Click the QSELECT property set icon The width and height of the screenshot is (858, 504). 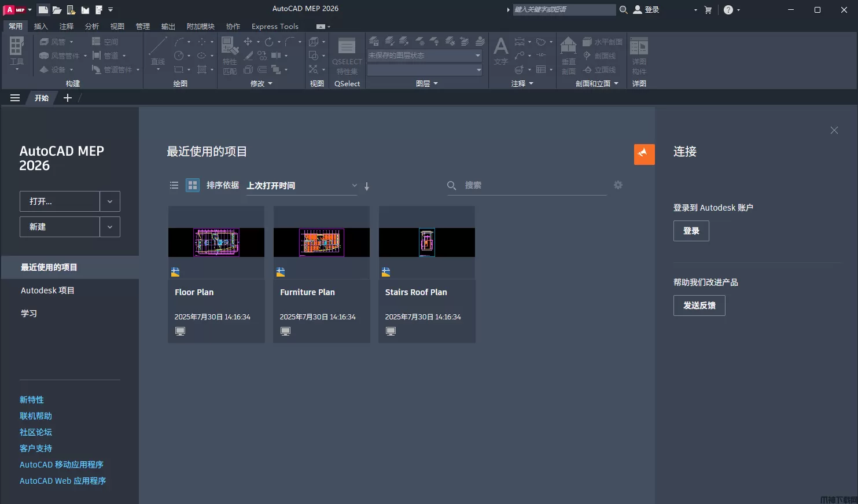pos(347,46)
